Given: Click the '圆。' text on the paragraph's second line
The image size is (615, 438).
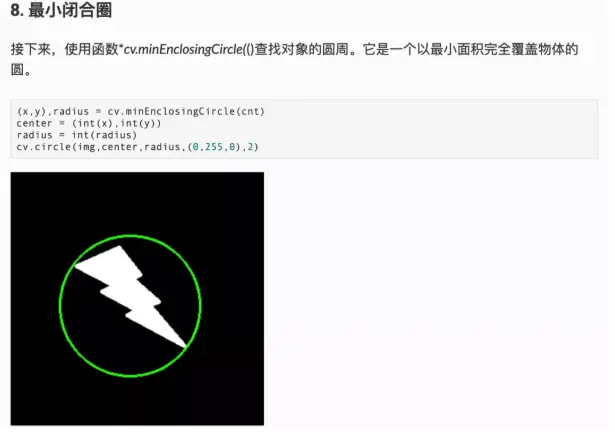Looking at the screenshot, I should (21, 69).
